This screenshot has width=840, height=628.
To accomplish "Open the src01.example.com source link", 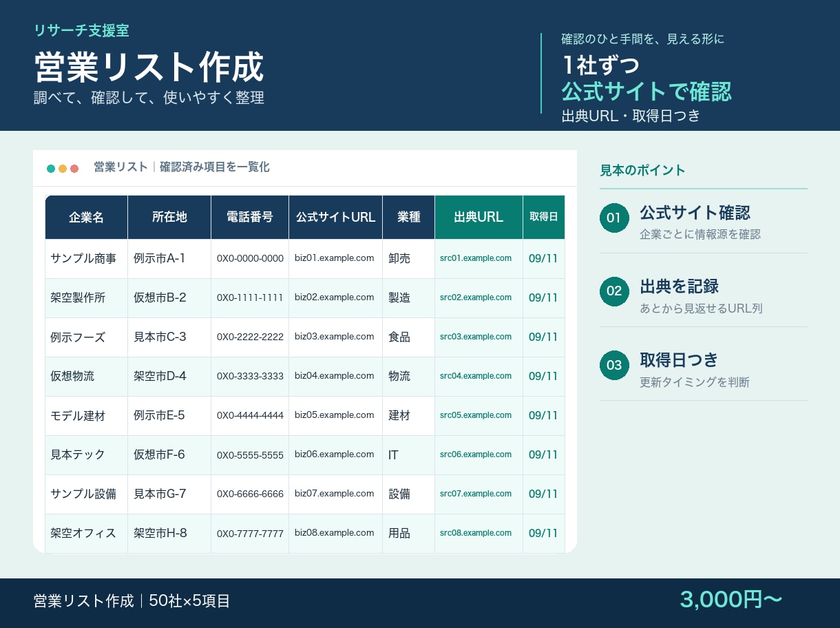I will click(x=476, y=258).
